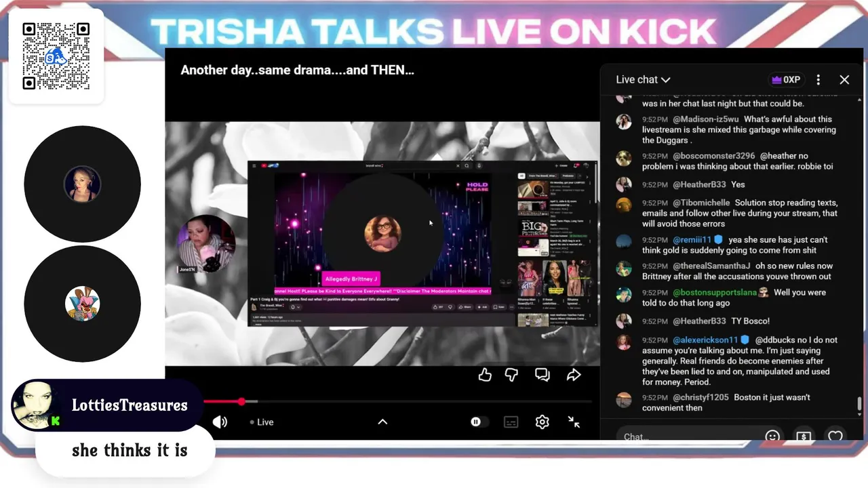Jump to the Live indicator in the player
868x488 pixels.
[x=262, y=422]
